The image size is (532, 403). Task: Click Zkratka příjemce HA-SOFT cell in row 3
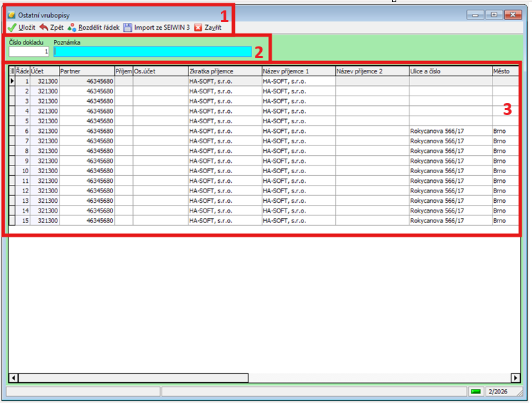point(225,101)
